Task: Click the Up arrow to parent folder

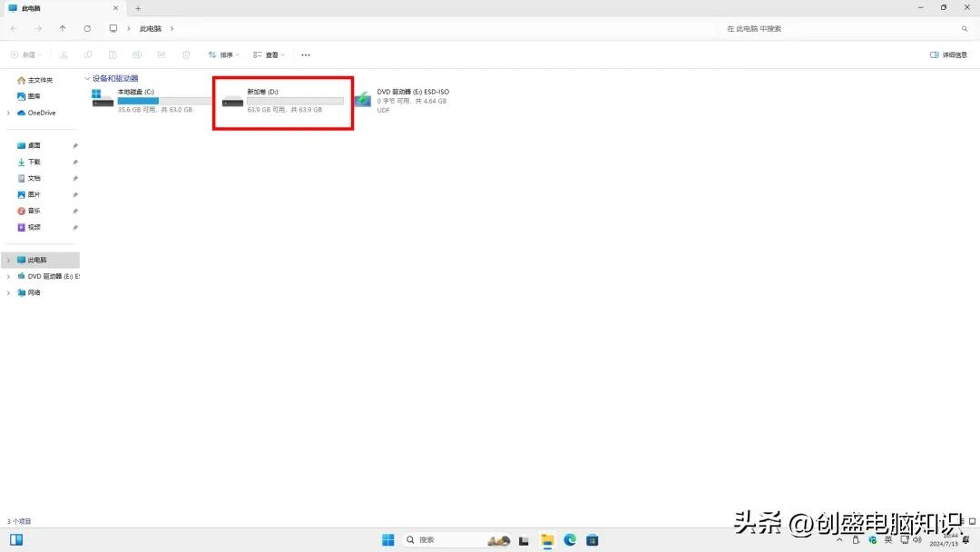Action: (x=62, y=28)
